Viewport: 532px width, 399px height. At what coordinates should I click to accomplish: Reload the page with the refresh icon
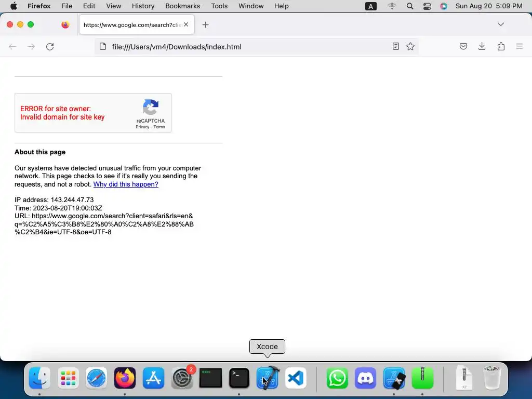pyautogui.click(x=50, y=47)
